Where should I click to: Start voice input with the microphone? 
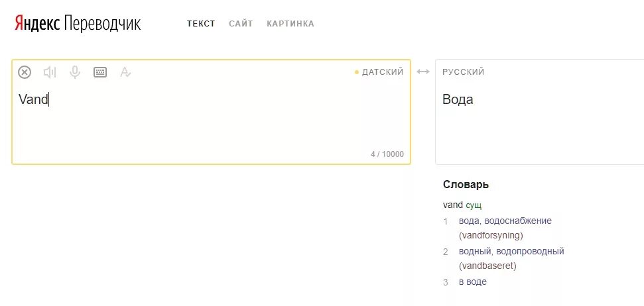[75, 72]
